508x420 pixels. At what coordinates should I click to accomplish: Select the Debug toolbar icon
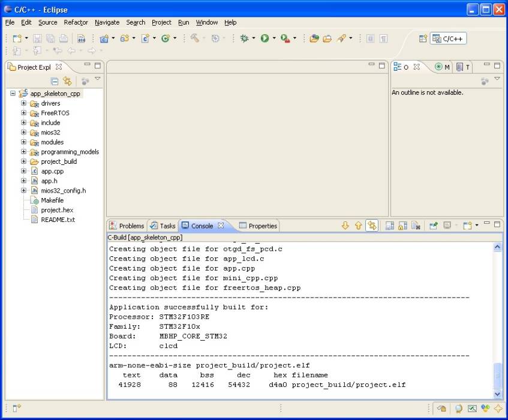[245, 38]
